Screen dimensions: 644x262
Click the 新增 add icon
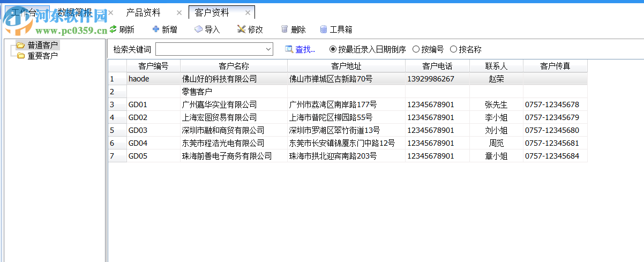(x=156, y=29)
